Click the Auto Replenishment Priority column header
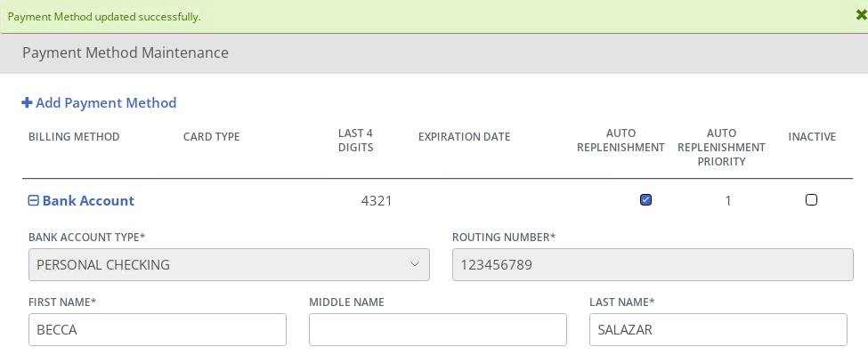The image size is (868, 363). point(721,147)
